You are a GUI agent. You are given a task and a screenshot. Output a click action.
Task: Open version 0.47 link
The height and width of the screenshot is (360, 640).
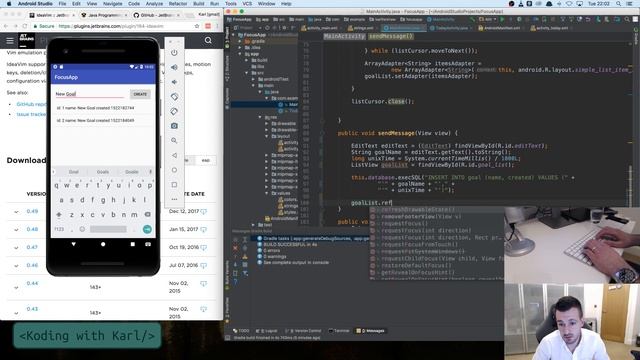(32, 247)
